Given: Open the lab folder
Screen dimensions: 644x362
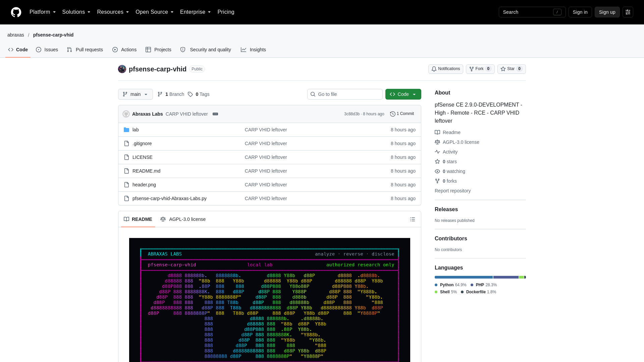Looking at the screenshot, I should (x=136, y=130).
